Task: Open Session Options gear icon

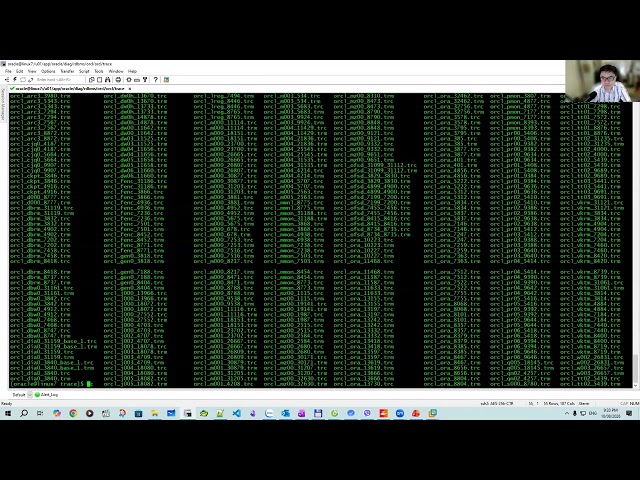Action: point(129,80)
